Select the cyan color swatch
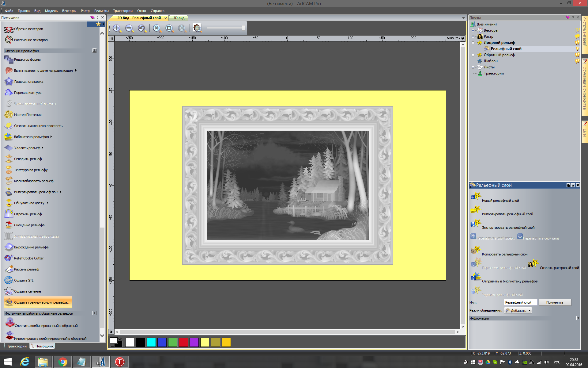Screen dimensions: 588x368 [151, 342]
